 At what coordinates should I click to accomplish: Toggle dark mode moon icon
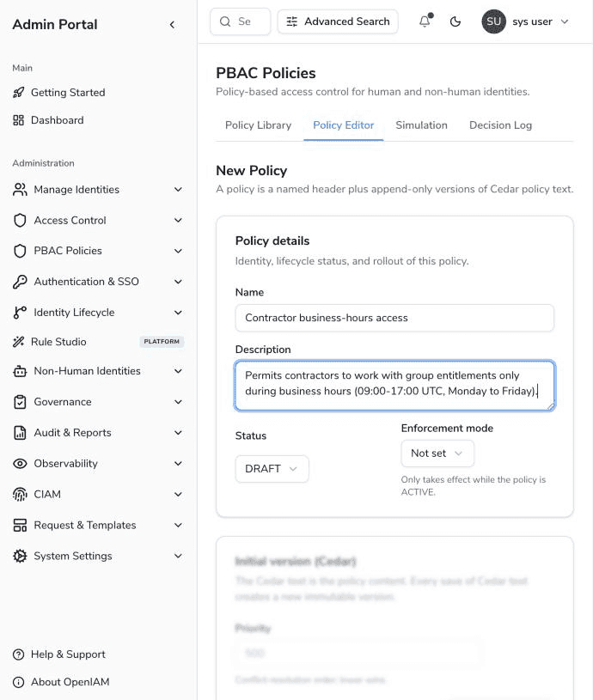455,21
